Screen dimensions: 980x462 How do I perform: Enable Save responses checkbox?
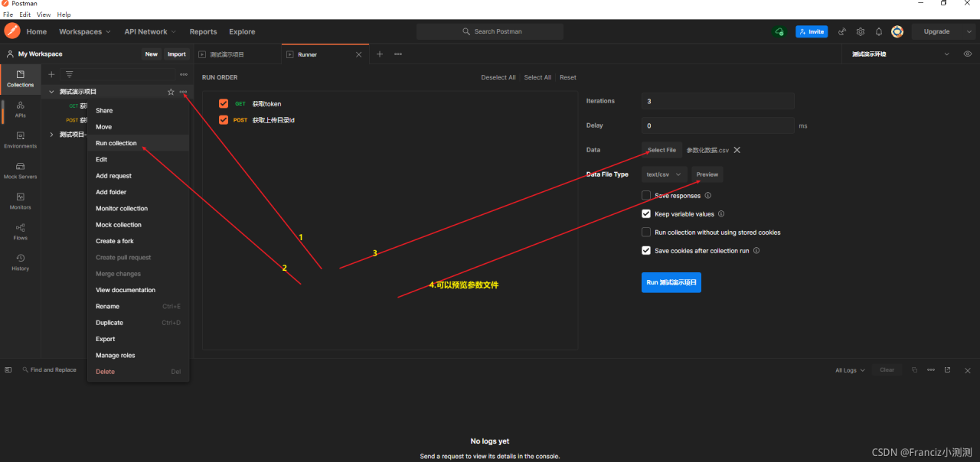coord(646,196)
